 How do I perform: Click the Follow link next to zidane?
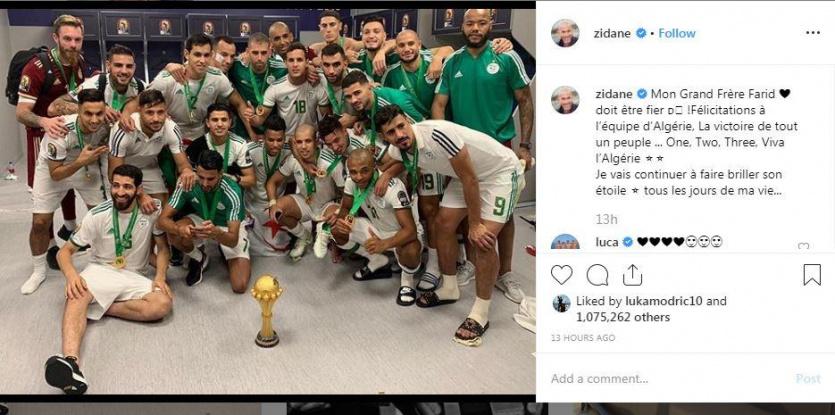point(677,33)
